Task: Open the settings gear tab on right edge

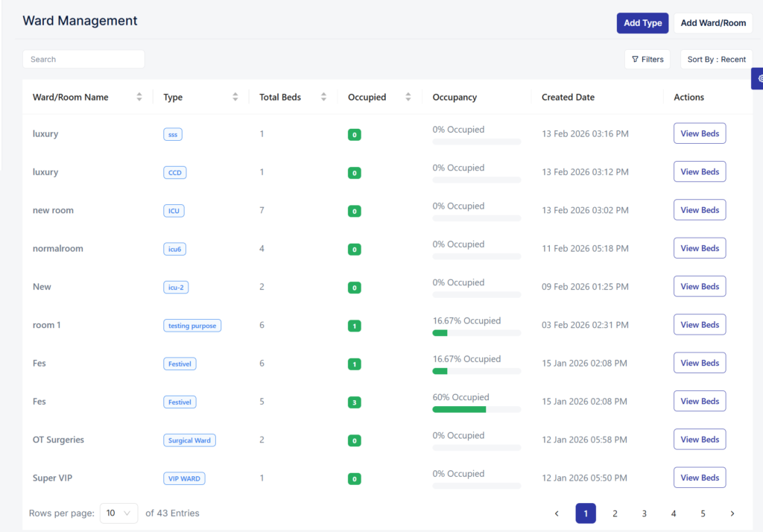Action: pos(759,78)
